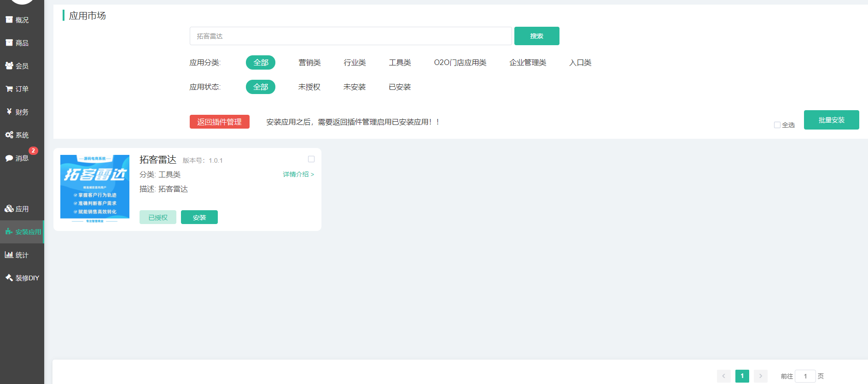Select the 财务 yen icon

tap(9, 112)
